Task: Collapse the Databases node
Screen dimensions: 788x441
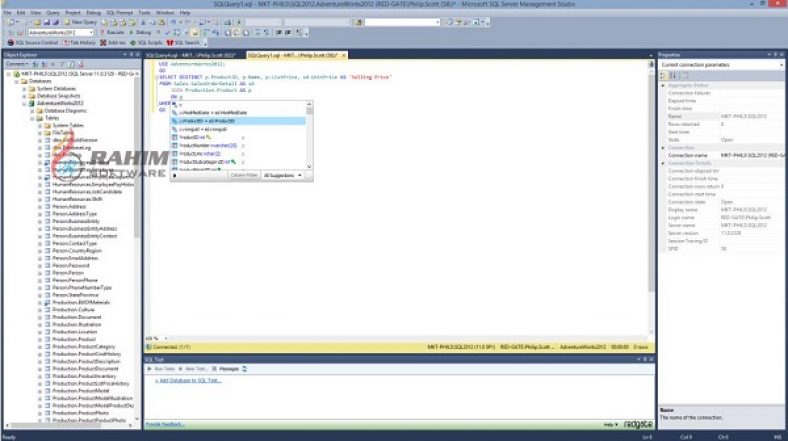Action: point(17,81)
